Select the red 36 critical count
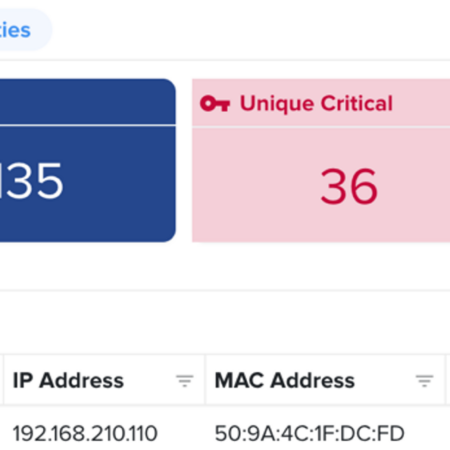 (x=349, y=186)
